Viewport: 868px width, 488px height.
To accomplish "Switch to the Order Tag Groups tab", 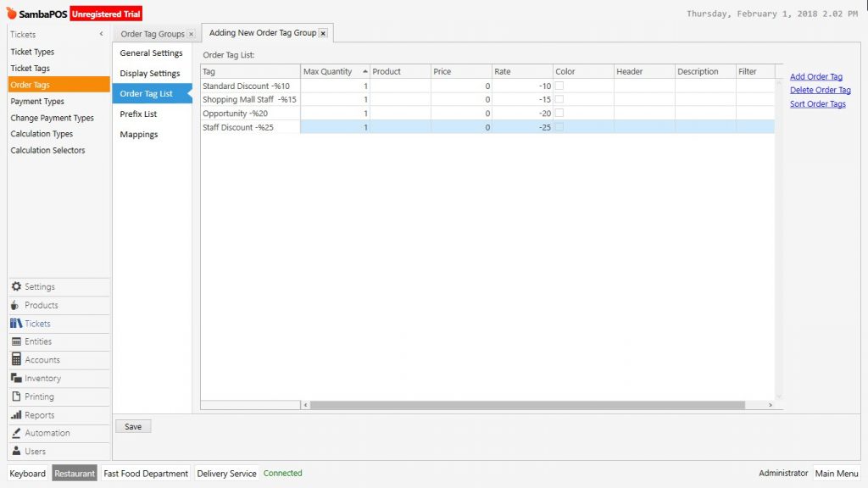I will (x=153, y=34).
